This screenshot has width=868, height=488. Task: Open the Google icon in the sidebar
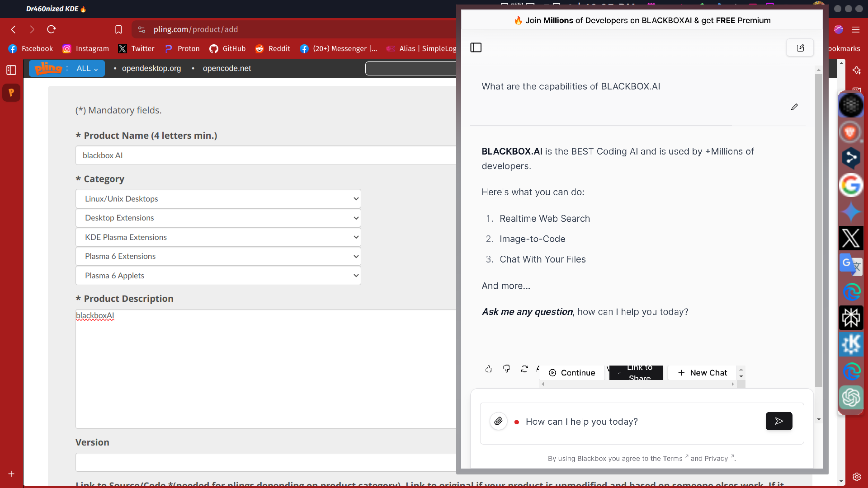click(x=851, y=185)
